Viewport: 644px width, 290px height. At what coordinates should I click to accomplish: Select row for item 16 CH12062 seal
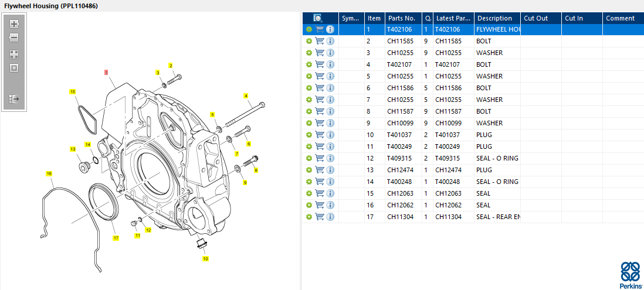(446, 205)
